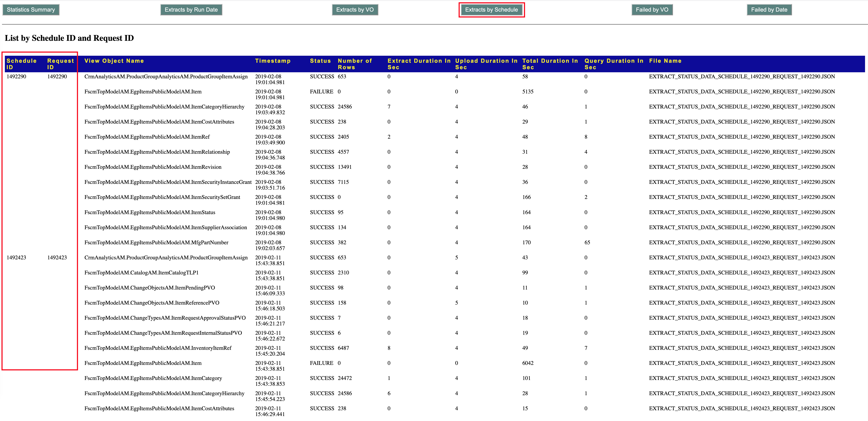Click the Number of Rows header
Viewport: 868px width, 421px height.
click(x=355, y=64)
